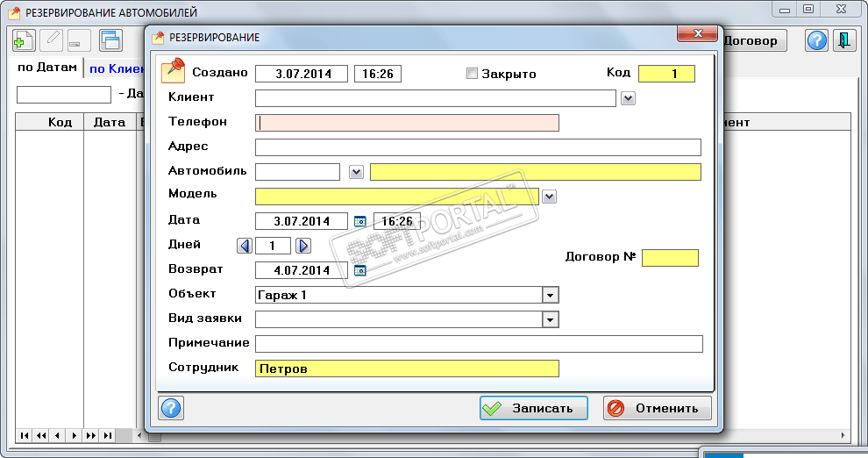Viewport: 868px width, 458px height.
Task: Switch to the по Датам tab
Action: [47, 68]
